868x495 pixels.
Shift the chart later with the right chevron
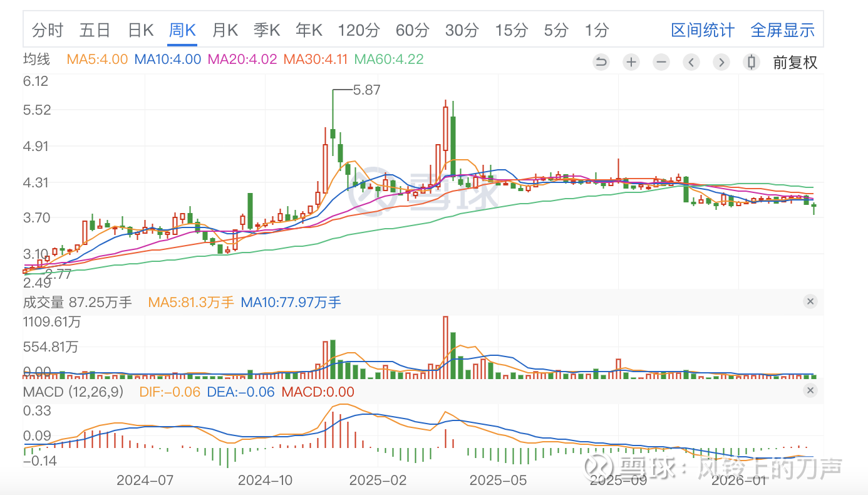point(721,62)
